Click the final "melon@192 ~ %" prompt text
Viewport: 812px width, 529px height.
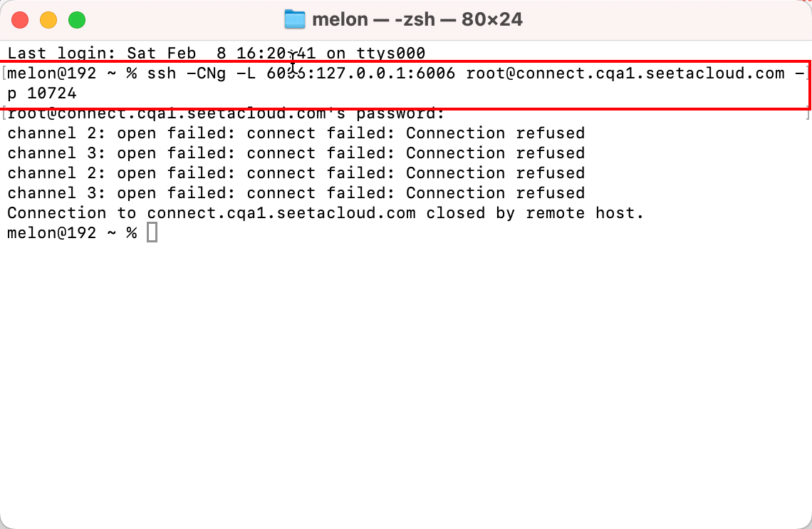(x=72, y=232)
